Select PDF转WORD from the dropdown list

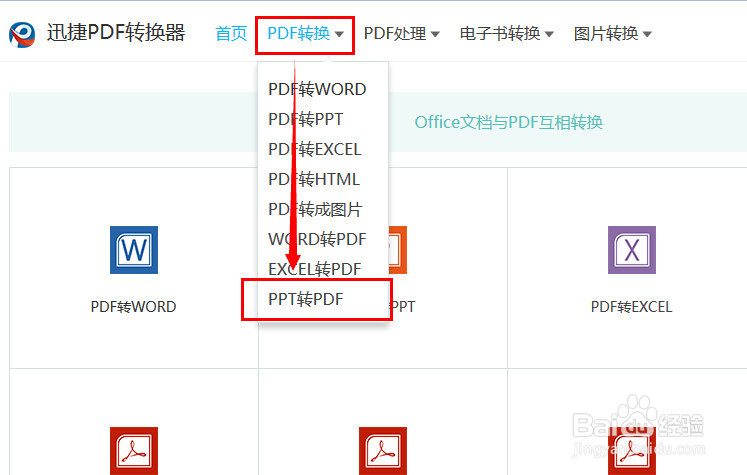point(317,89)
